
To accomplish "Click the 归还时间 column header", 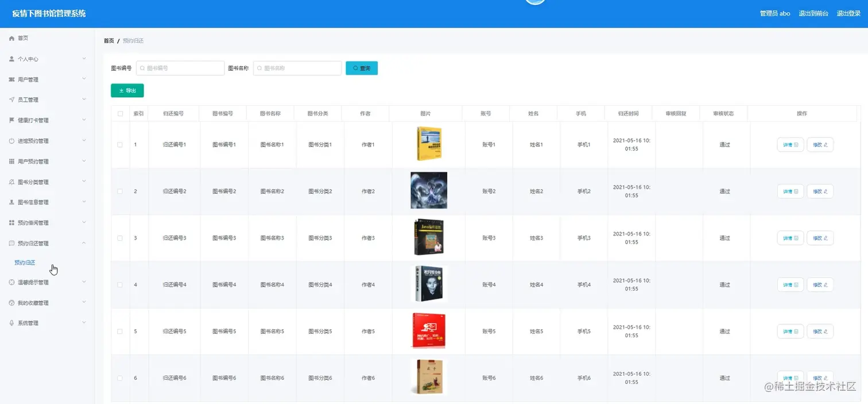I will click(x=628, y=114).
